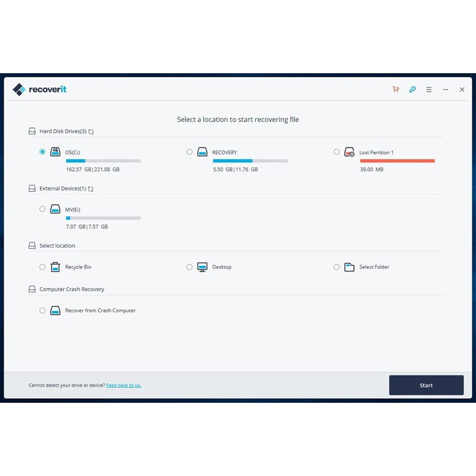Pick Recover from Crash Computer option
476x476 pixels.
click(x=42, y=311)
